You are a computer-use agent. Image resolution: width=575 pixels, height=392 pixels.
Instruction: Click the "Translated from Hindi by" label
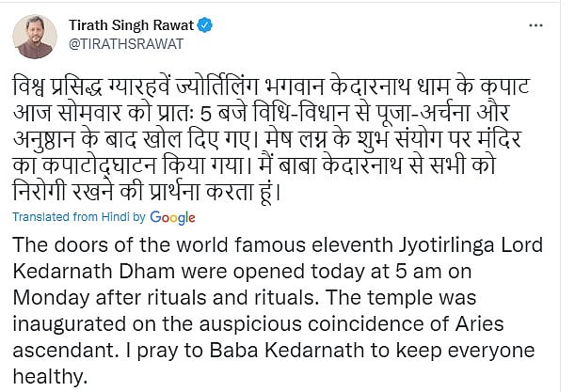point(83,218)
